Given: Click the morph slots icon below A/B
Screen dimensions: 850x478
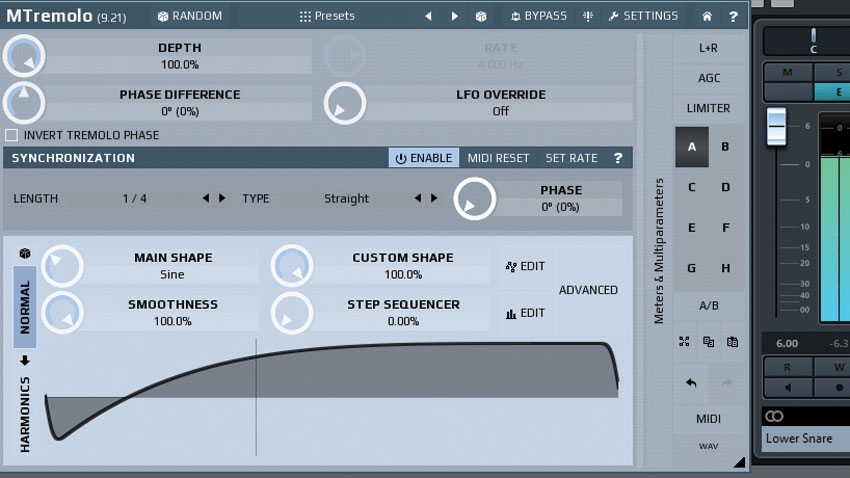Looking at the screenshot, I should [x=684, y=341].
